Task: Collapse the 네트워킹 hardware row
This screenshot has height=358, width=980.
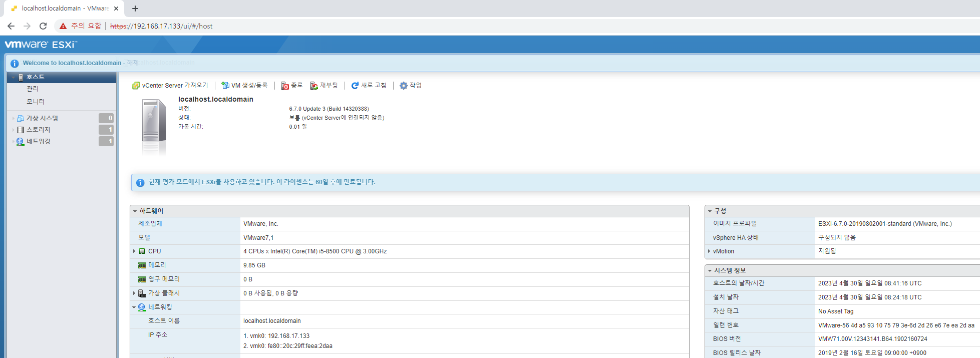Action: coord(134,307)
